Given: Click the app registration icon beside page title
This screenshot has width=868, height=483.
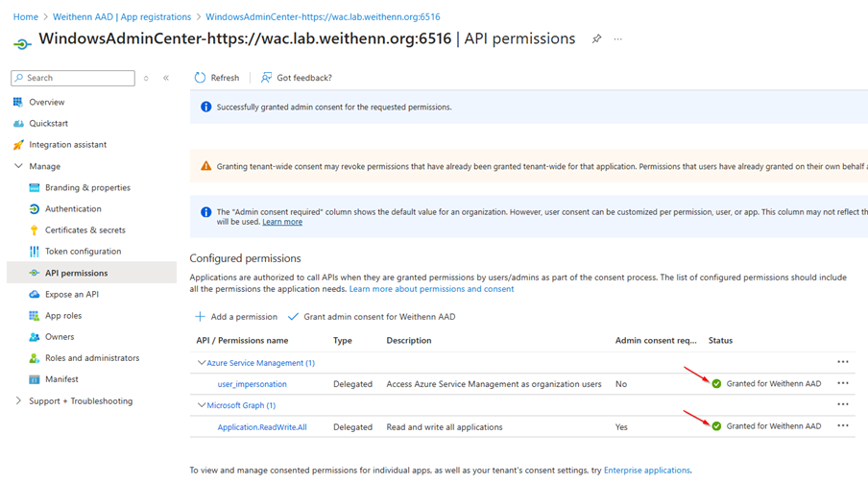Looking at the screenshot, I should click(22, 43).
